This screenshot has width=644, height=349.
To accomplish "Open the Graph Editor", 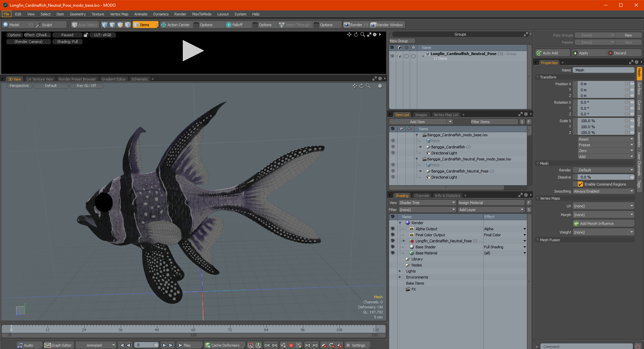I will [58, 345].
